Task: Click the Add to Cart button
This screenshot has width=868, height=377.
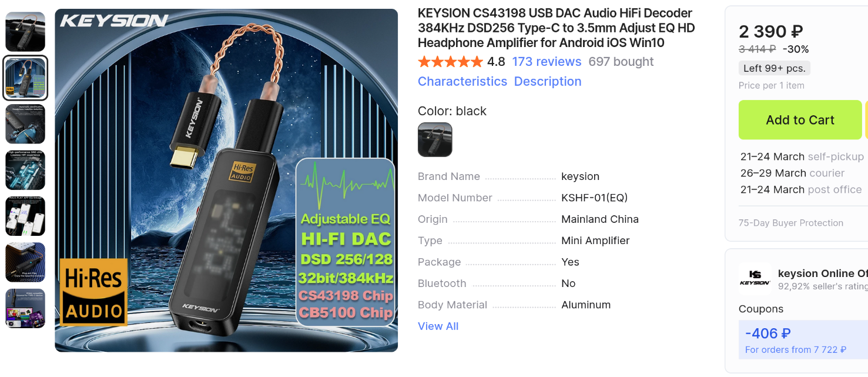Action: point(800,120)
